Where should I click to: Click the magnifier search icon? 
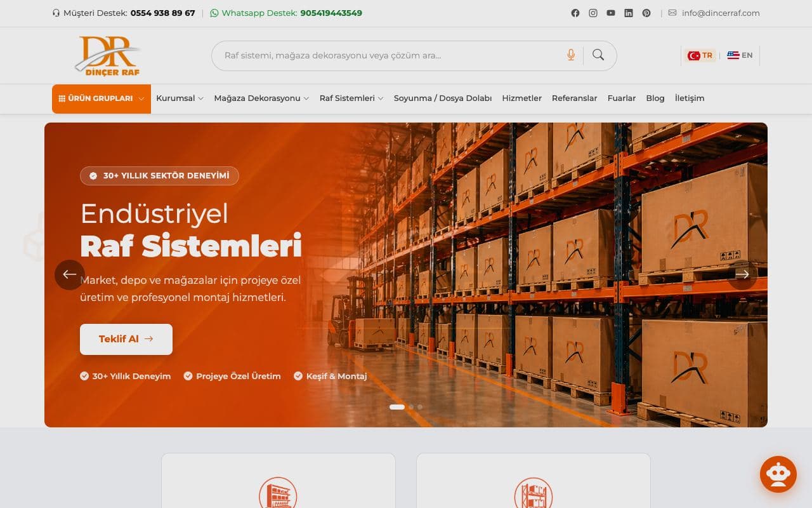(x=598, y=55)
